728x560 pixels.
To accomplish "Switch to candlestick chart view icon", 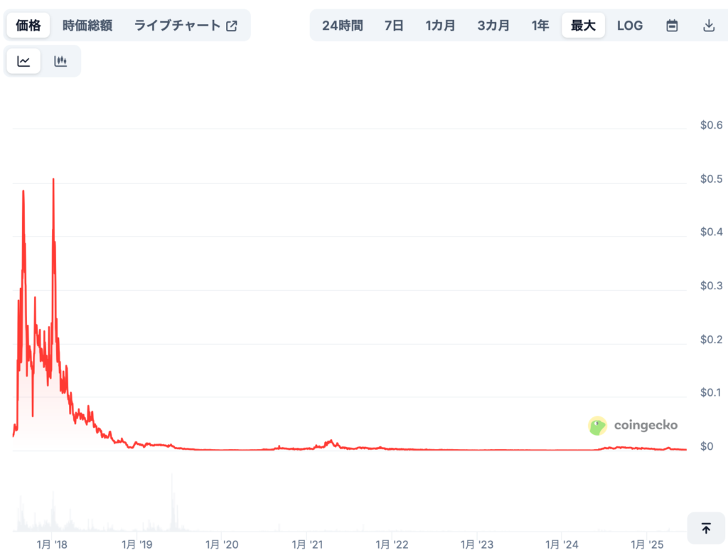I will [60, 61].
